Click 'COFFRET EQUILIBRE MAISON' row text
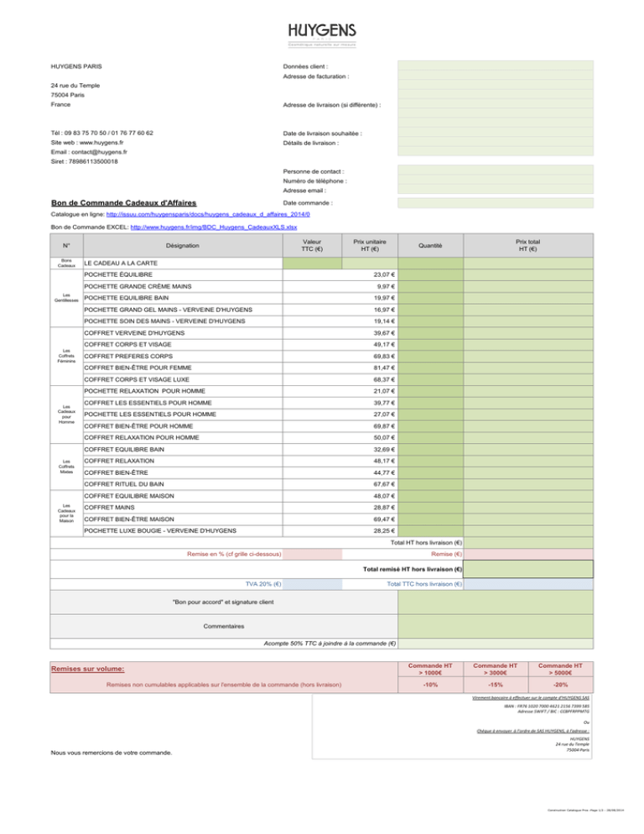 tap(129, 496)
